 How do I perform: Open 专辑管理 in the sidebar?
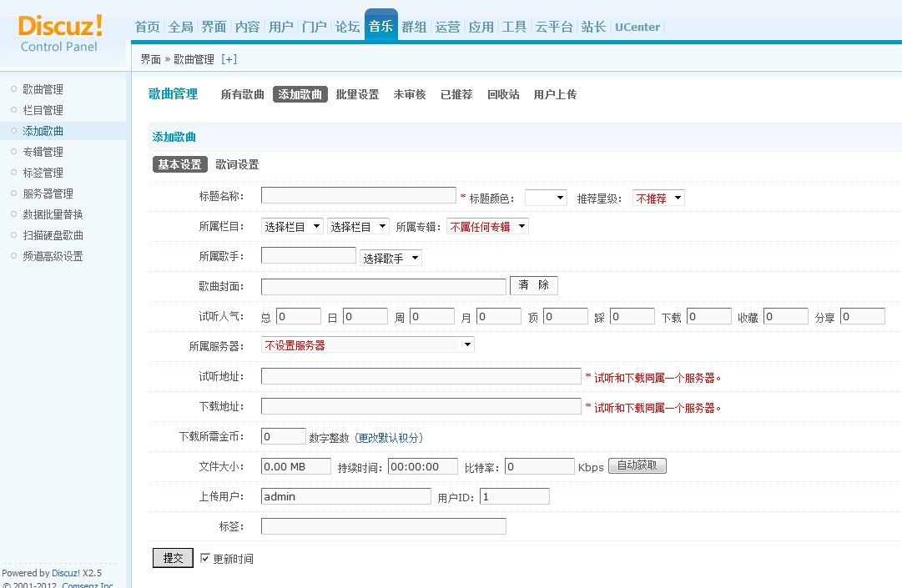coord(43,152)
